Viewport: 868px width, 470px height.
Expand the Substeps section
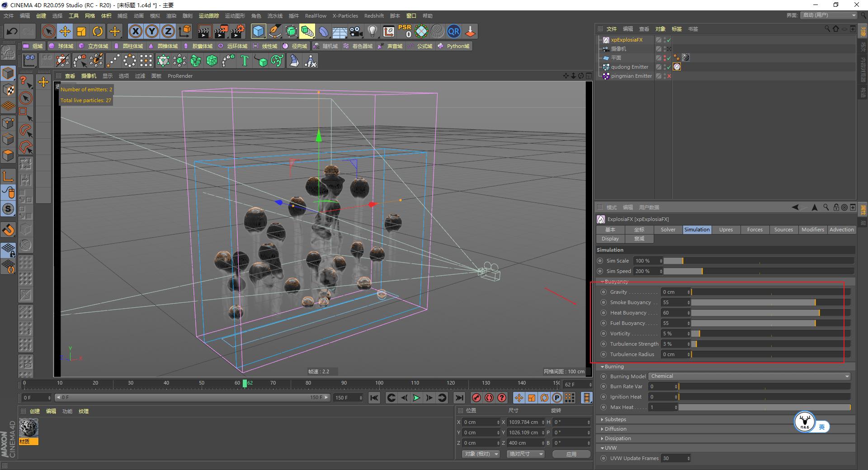[614, 419]
